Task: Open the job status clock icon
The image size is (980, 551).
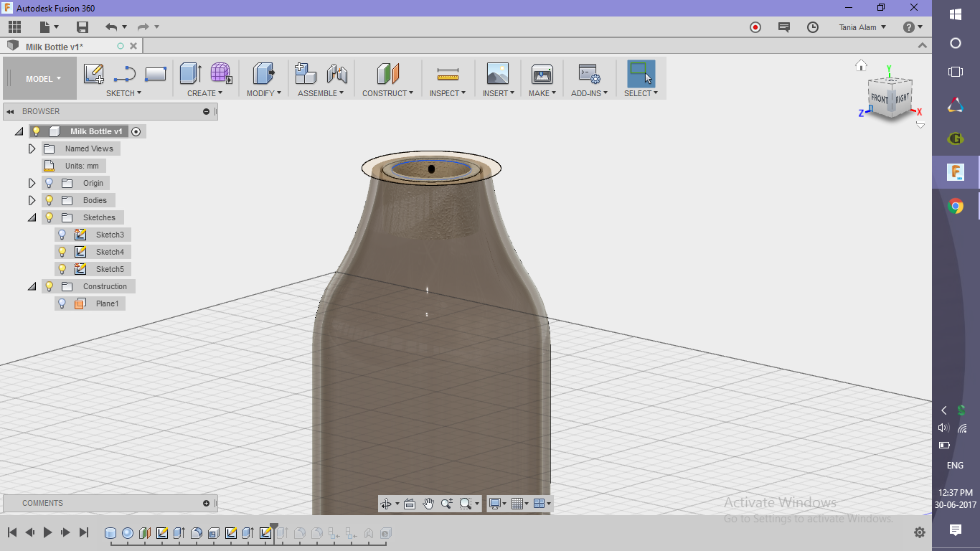Action: 813,27
